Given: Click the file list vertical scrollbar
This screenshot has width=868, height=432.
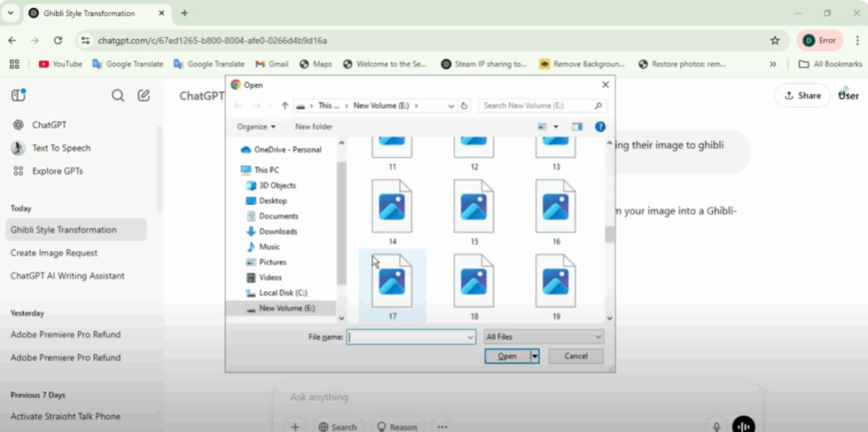Looking at the screenshot, I should [609, 234].
